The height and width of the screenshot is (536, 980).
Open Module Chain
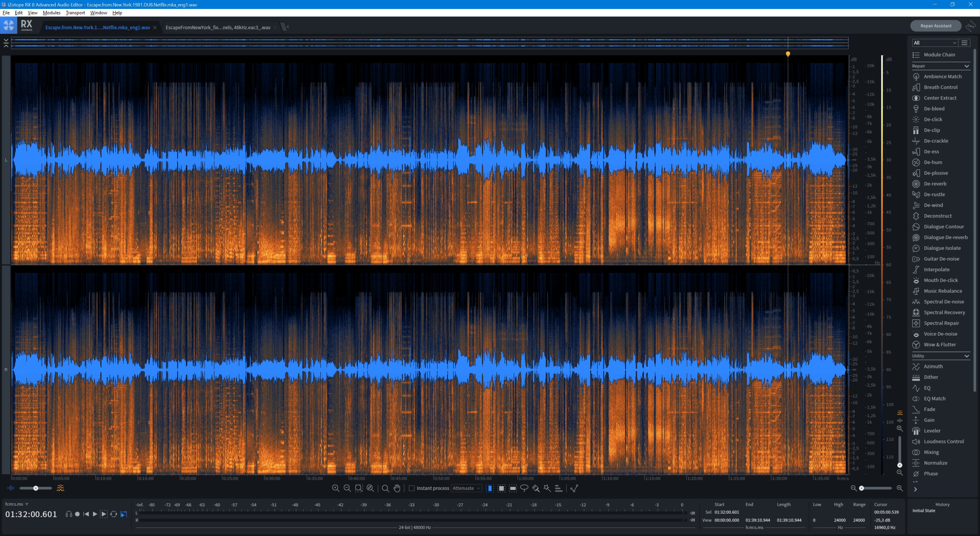(x=939, y=55)
